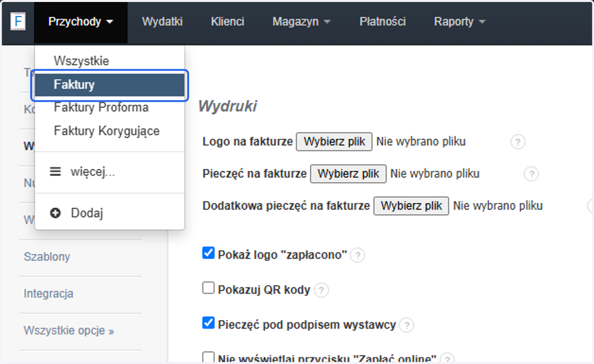Screen dimensions: 594x364
Task: Open help tooltip for Pieczęć na fakturze
Action: (x=531, y=175)
